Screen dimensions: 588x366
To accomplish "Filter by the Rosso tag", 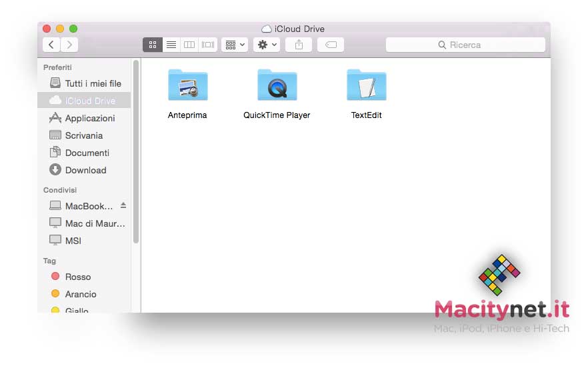I will pyautogui.click(x=85, y=277).
